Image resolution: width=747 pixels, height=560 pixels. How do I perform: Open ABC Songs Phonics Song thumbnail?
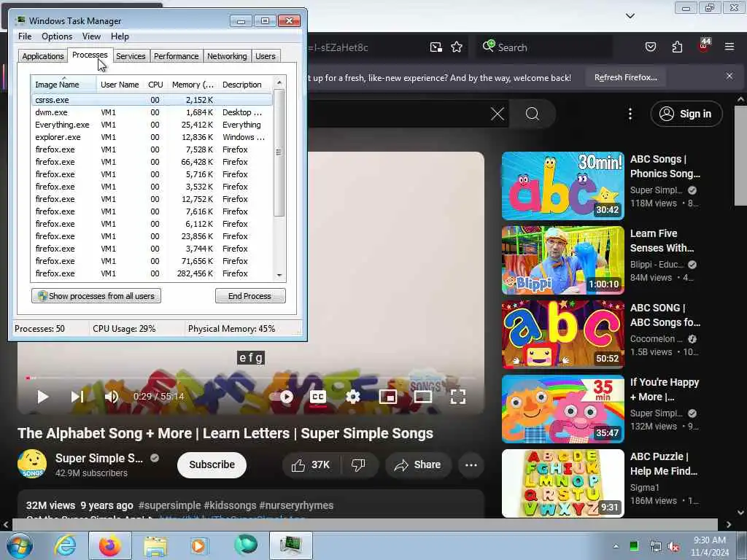tap(562, 186)
